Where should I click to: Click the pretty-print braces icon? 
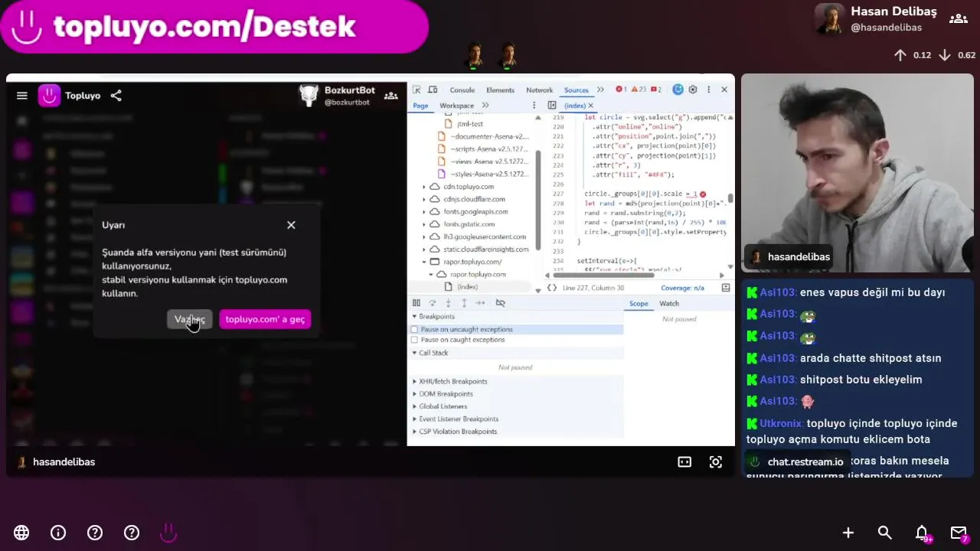[552, 288]
